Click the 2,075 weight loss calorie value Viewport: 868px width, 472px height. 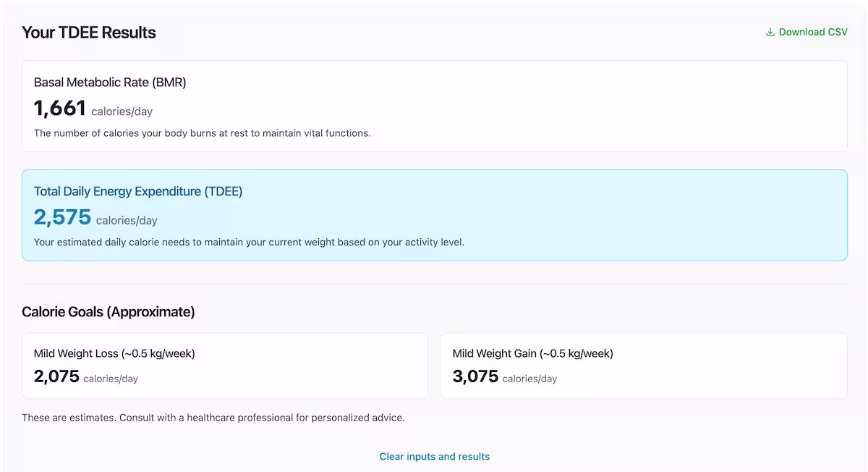click(56, 376)
